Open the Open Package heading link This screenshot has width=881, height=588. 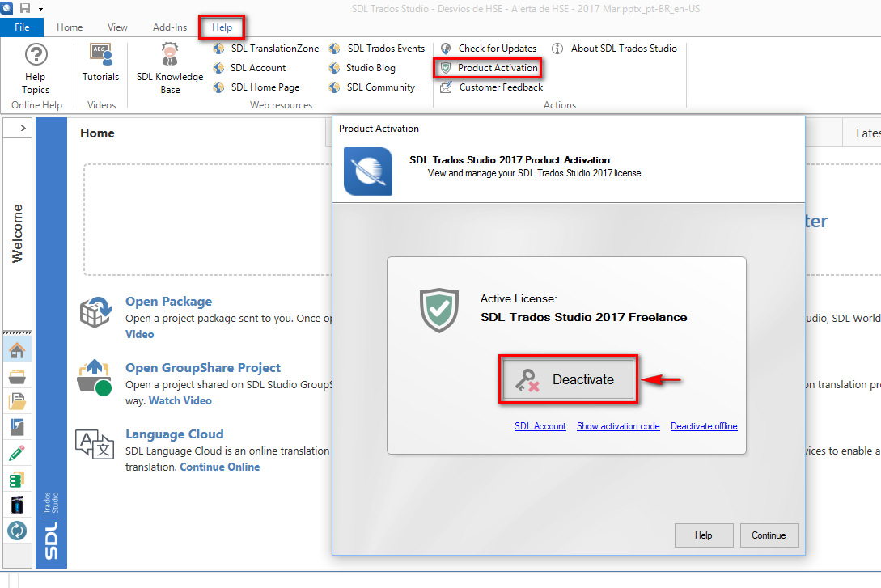point(168,302)
